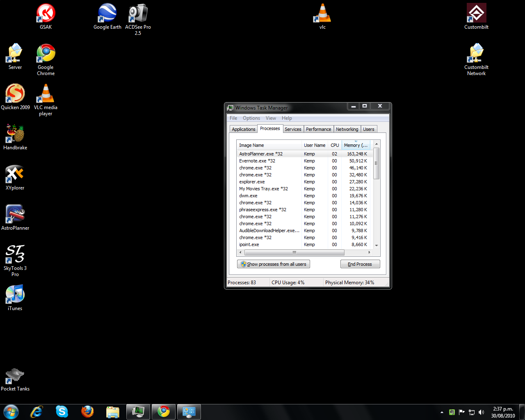Switch to the Applications tab

244,129
